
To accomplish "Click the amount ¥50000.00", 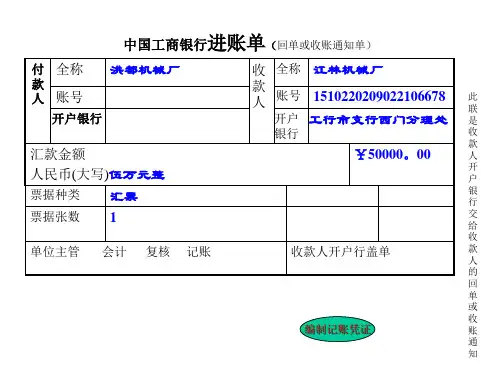I will tap(393, 154).
